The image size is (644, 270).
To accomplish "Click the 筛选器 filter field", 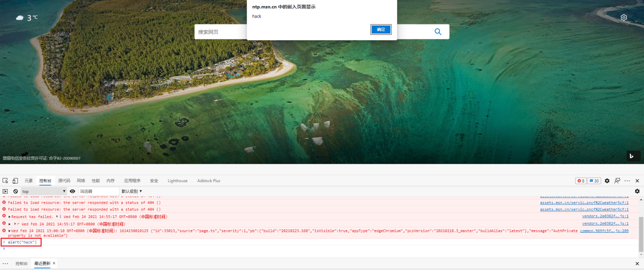I will [98, 191].
